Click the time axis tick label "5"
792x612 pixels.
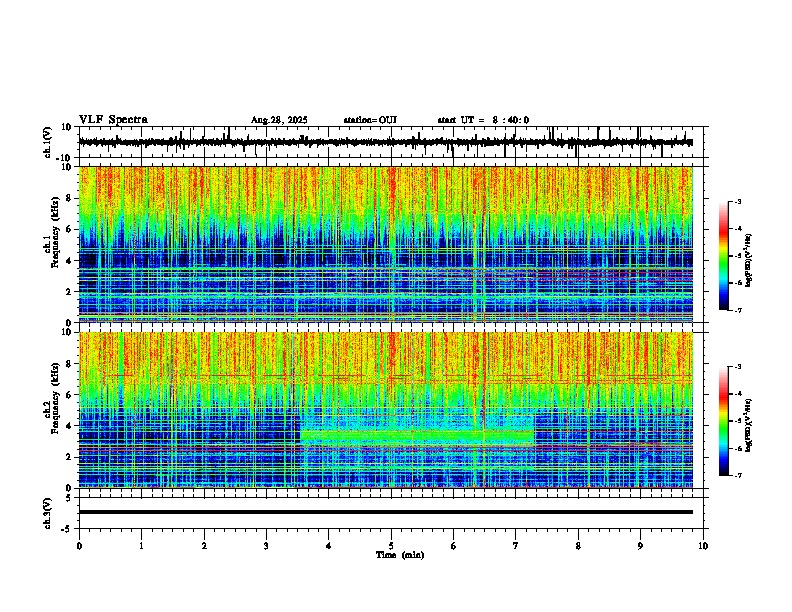(x=391, y=546)
